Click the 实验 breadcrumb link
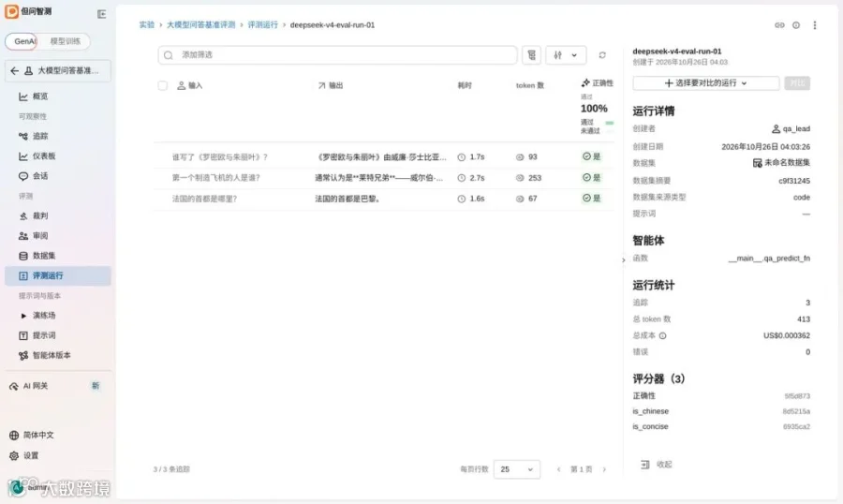This screenshot has width=843, height=504. click(147, 24)
